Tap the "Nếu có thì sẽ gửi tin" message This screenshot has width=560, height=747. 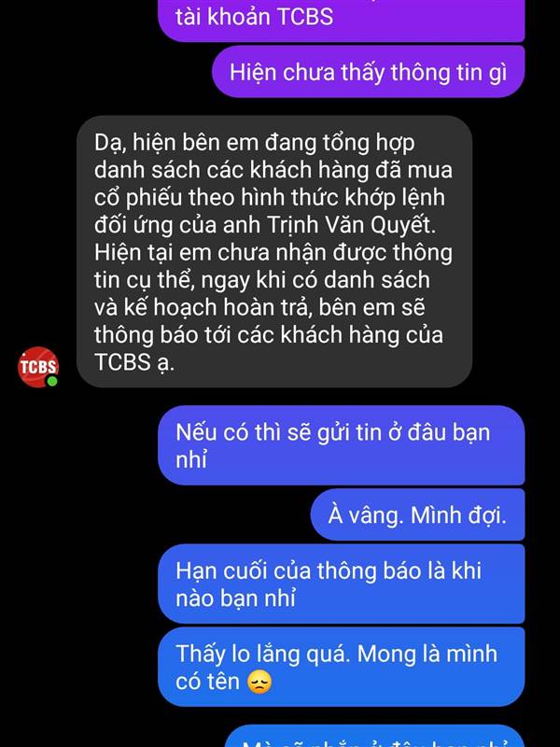pos(342,445)
